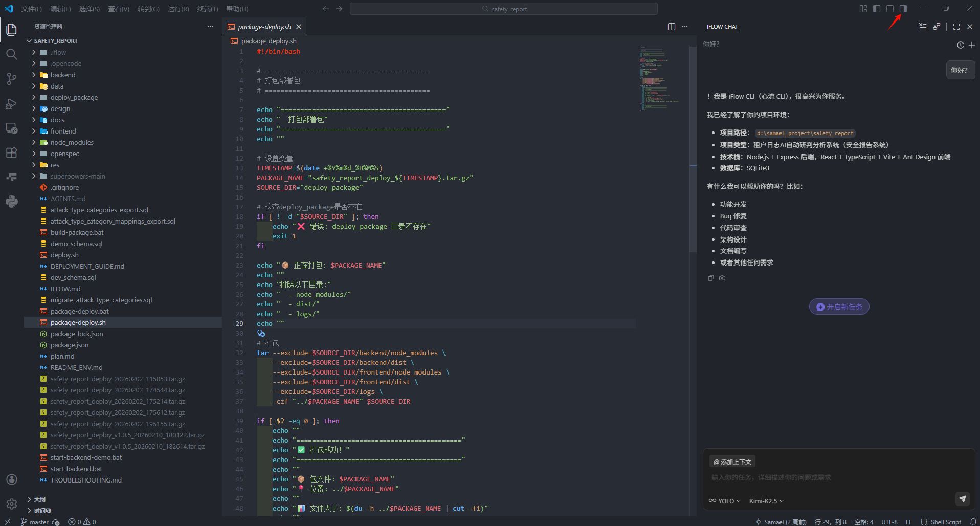
Task: Open chat history in iFlow panel
Action: [960, 45]
